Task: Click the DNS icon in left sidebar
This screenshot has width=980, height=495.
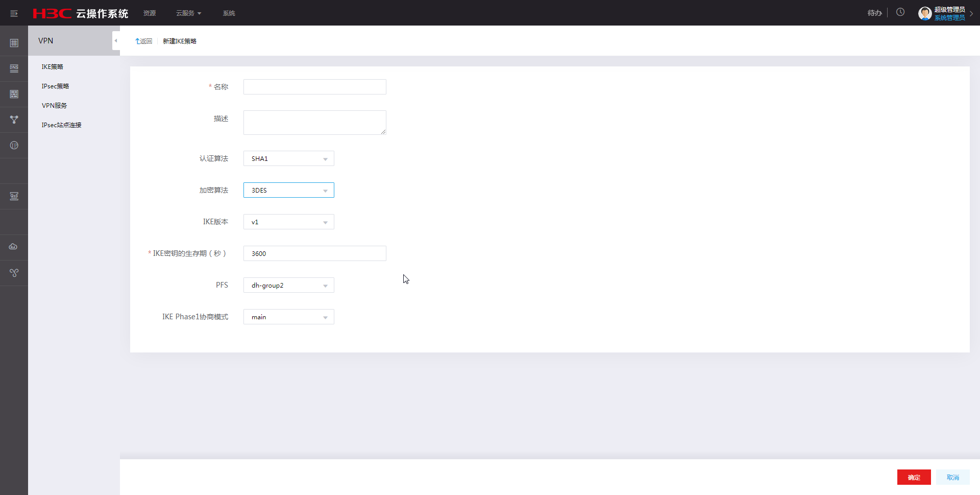Action: tap(14, 68)
